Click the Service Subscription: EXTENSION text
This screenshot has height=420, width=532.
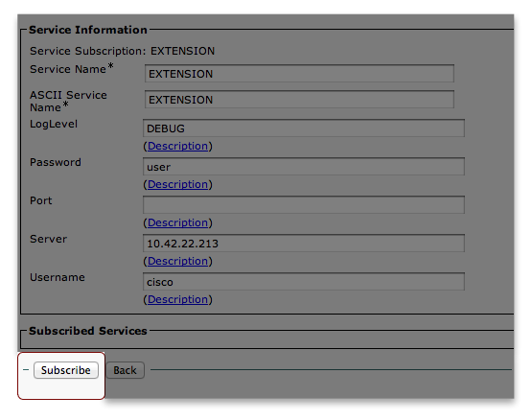pos(122,51)
